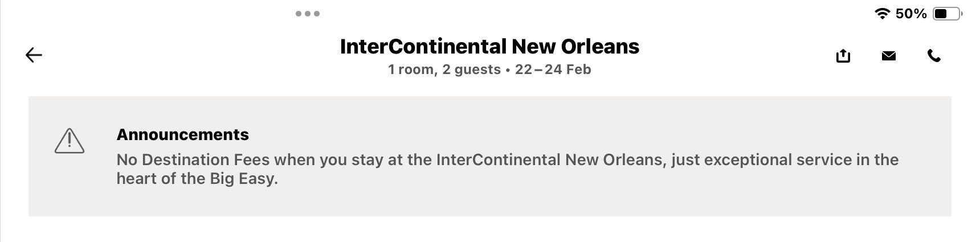
Task: Tap the 22–24 Feb stay dates
Action: [x=553, y=69]
